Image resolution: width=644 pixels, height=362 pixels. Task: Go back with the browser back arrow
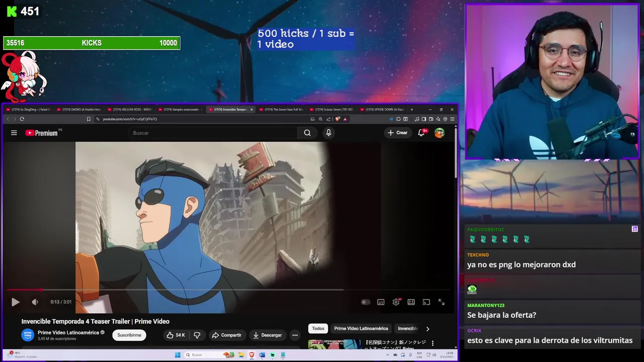click(x=8, y=119)
